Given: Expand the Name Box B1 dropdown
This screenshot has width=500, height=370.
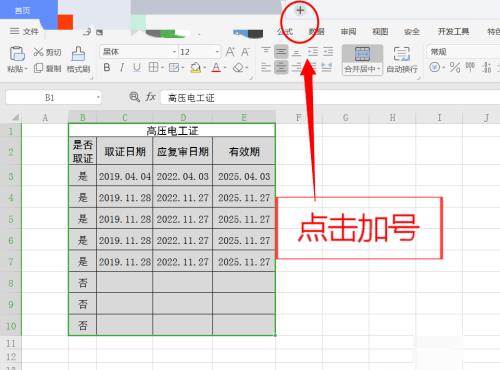Looking at the screenshot, I should (98, 98).
